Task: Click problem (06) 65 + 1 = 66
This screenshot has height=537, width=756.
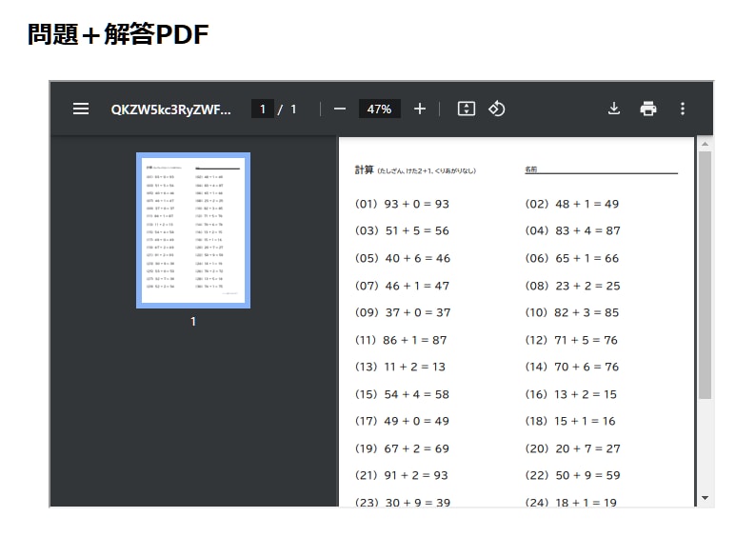Action: [x=572, y=258]
